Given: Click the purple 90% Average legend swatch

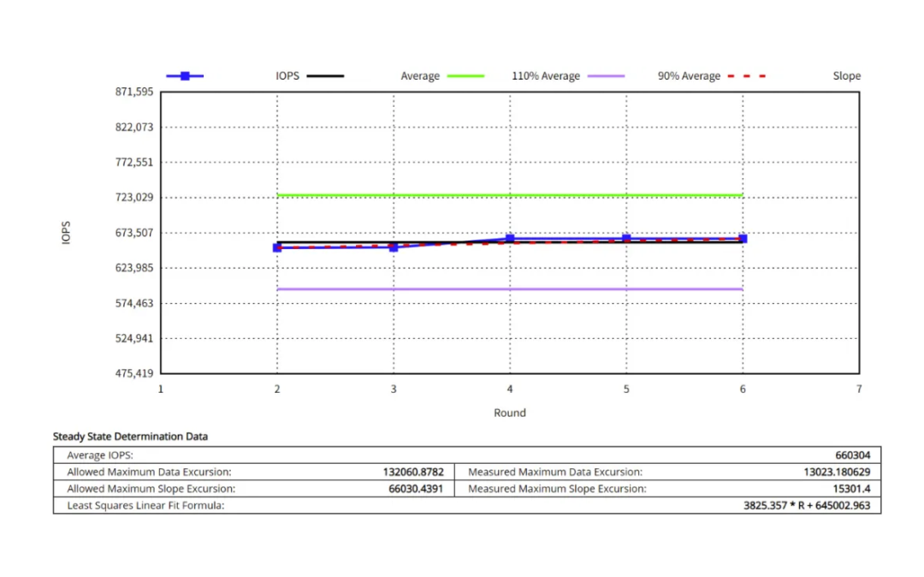Looking at the screenshot, I should tap(606, 76).
